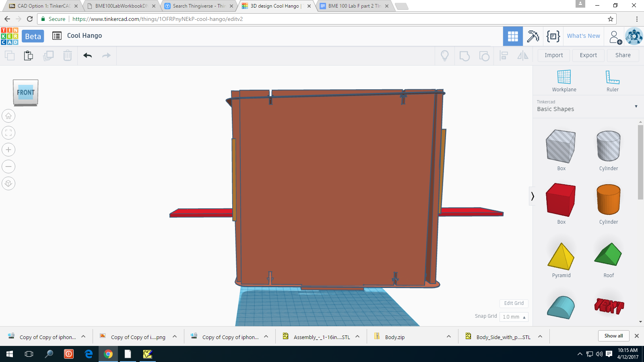Click the Home view icon
Viewport: 644px width, 362px height.
(8, 116)
